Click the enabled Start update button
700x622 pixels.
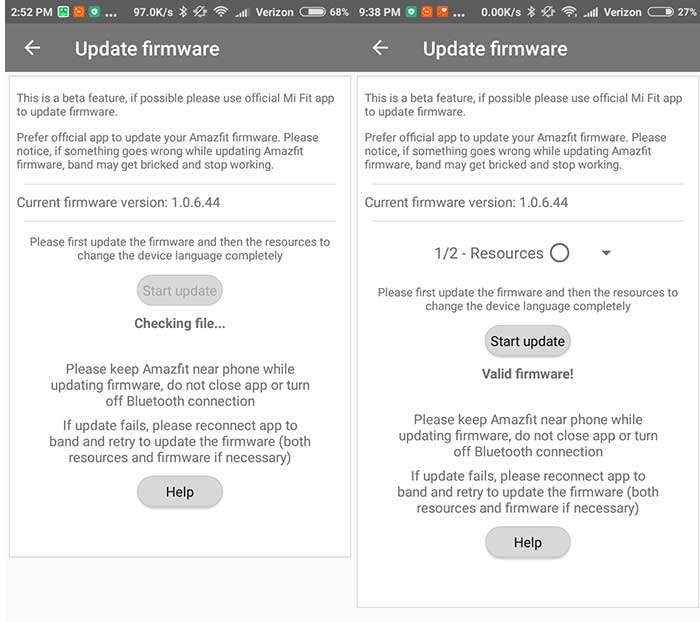tap(527, 341)
